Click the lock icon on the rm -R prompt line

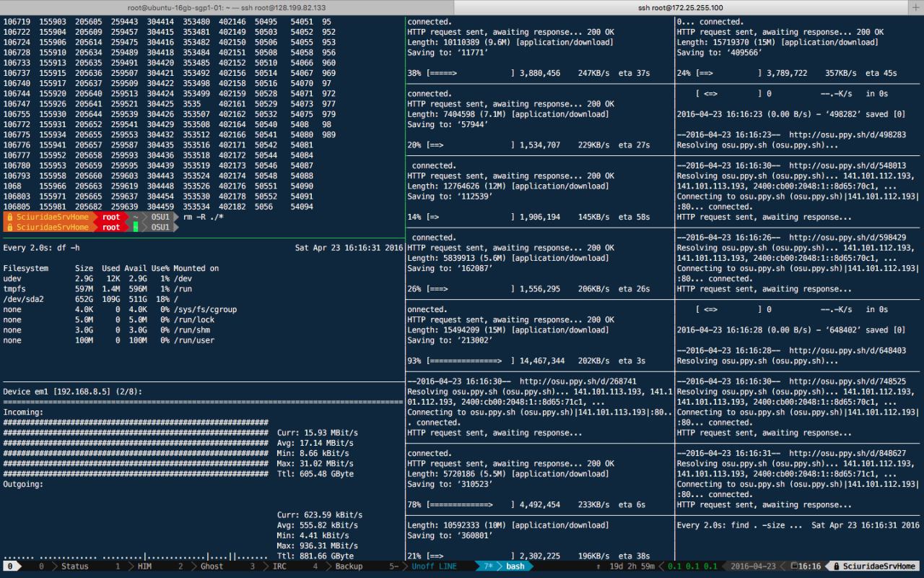10,217
